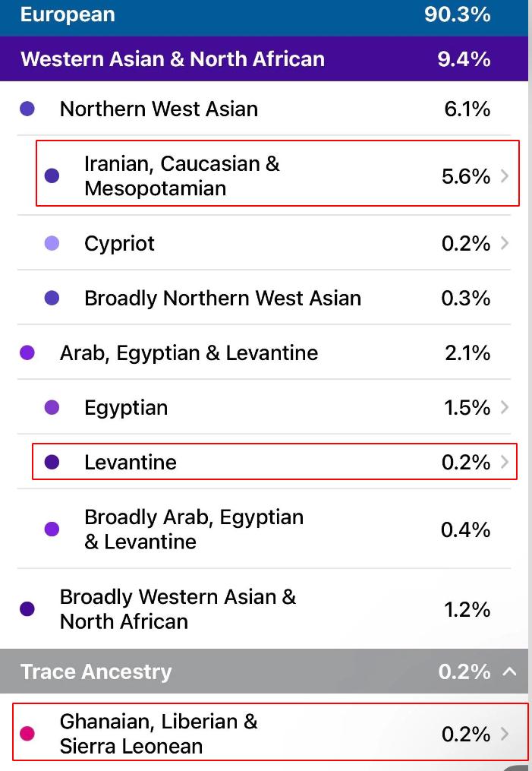Open Ghanaian, Liberian & Sierra Leonean chevron
This screenshot has height=771, width=532.
click(505, 734)
